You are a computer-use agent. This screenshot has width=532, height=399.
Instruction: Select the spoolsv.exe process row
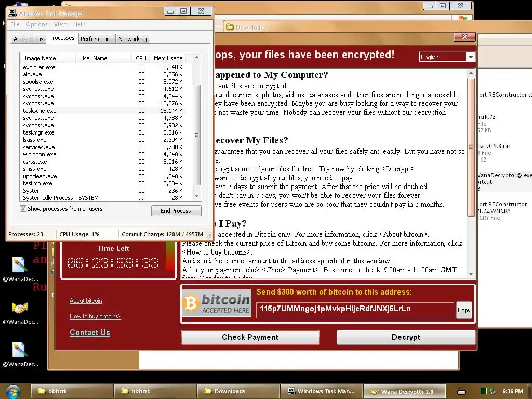103,82
